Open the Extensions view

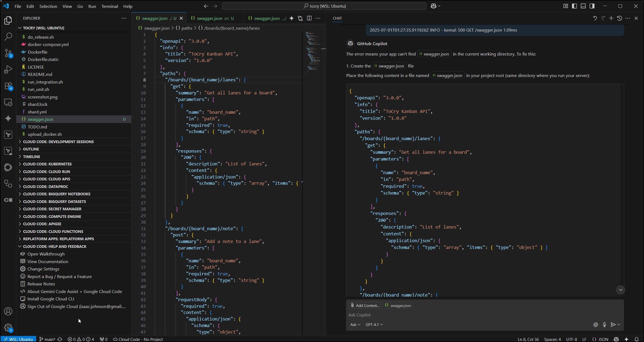[8, 86]
